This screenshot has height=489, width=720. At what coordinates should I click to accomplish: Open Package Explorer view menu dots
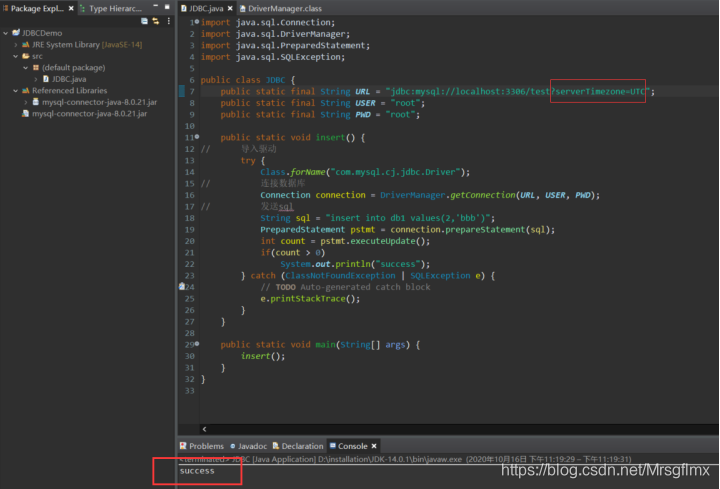click(x=169, y=21)
